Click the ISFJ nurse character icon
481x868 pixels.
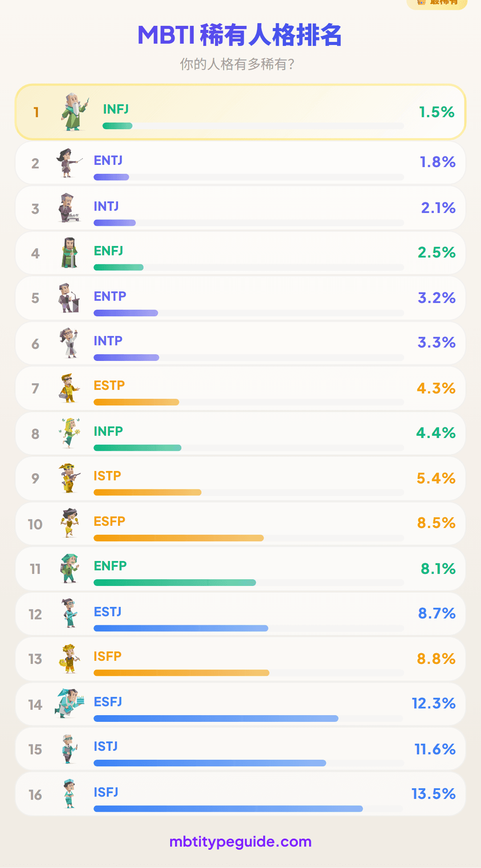69,794
